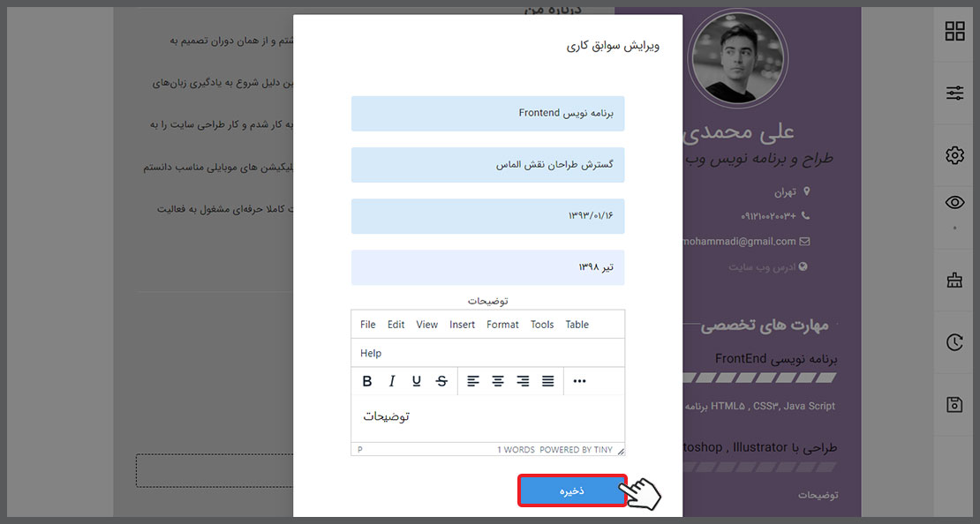Open the File menu in editor
This screenshot has height=524, width=980.
pos(367,325)
